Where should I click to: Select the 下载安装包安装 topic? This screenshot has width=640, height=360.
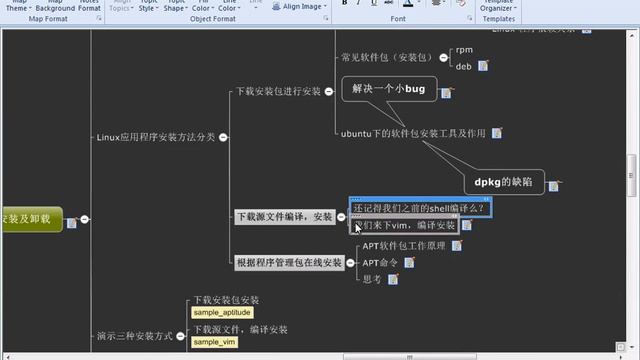click(226, 300)
